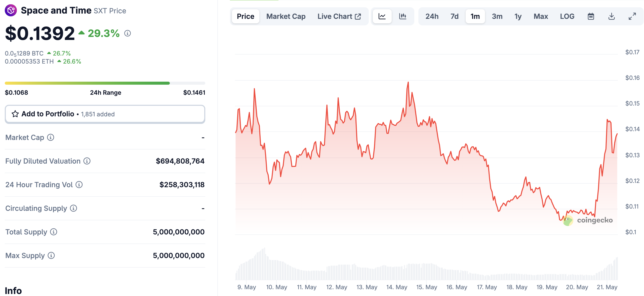The height and width of the screenshot is (296, 644).
Task: Show Total Supply info icon
Action: (x=54, y=232)
